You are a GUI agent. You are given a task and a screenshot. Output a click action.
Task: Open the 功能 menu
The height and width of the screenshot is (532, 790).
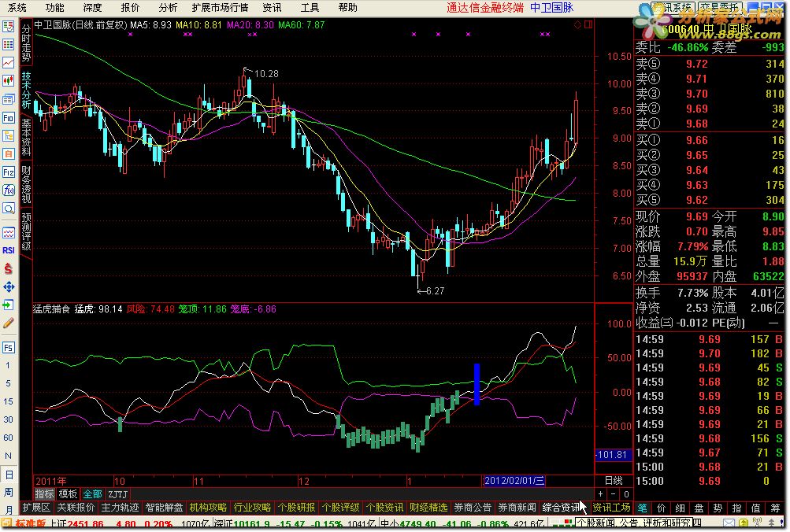pos(54,8)
